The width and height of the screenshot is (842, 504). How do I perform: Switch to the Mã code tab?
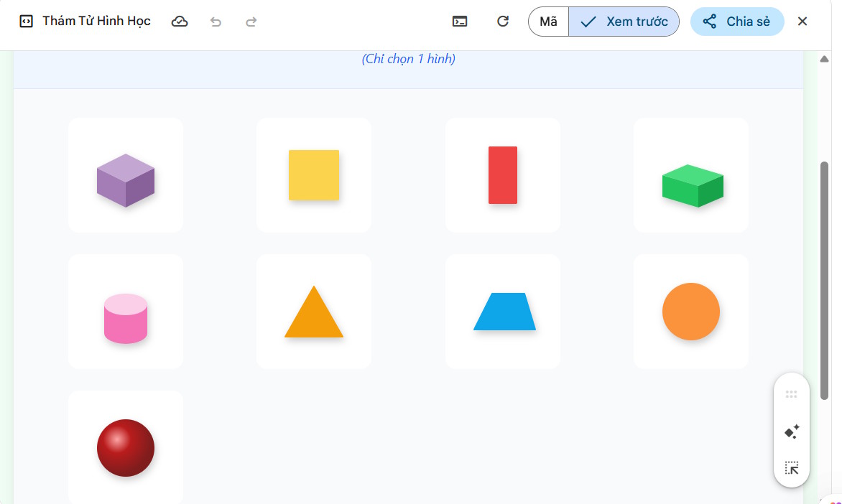pos(548,22)
